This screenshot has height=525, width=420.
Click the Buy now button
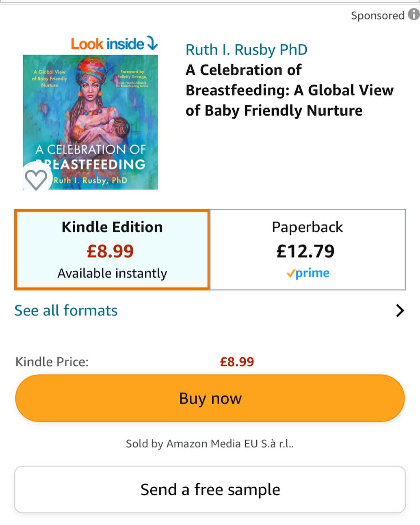(210, 398)
